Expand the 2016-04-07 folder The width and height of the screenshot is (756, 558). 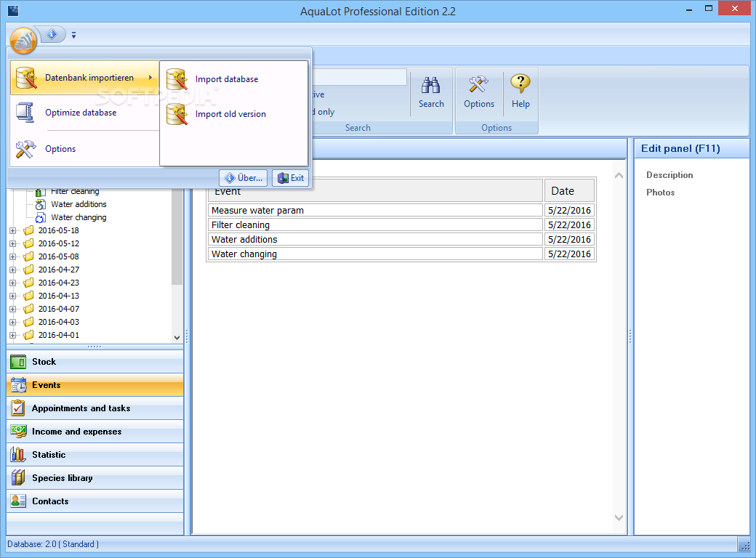pyautogui.click(x=13, y=309)
